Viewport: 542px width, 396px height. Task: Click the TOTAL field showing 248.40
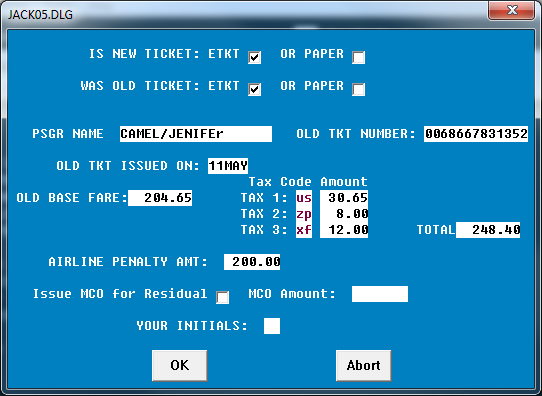point(488,230)
